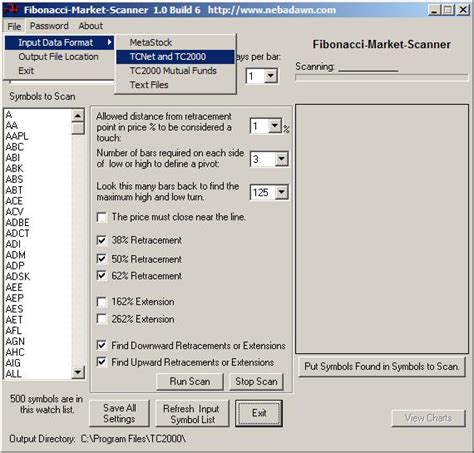Select symbol ACE in list

(14, 201)
